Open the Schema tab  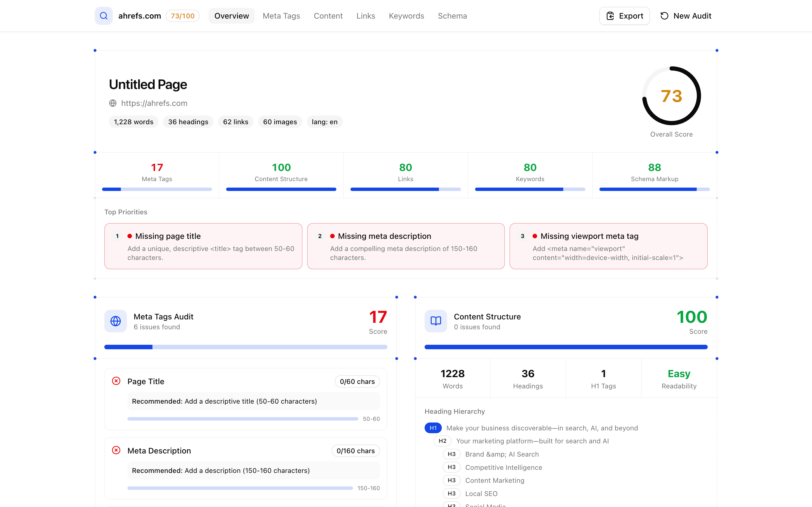pyautogui.click(x=452, y=16)
